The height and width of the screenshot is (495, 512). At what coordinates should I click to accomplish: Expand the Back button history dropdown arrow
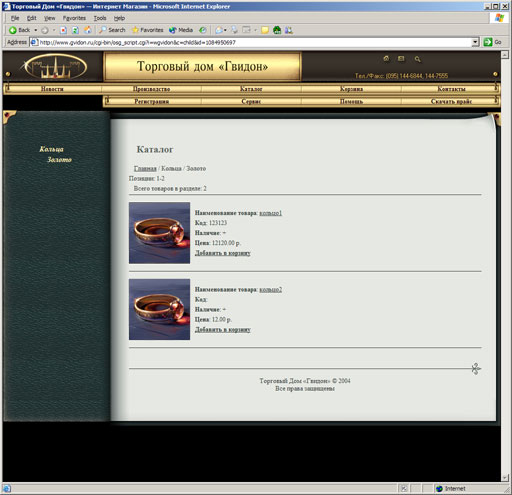pos(36,30)
